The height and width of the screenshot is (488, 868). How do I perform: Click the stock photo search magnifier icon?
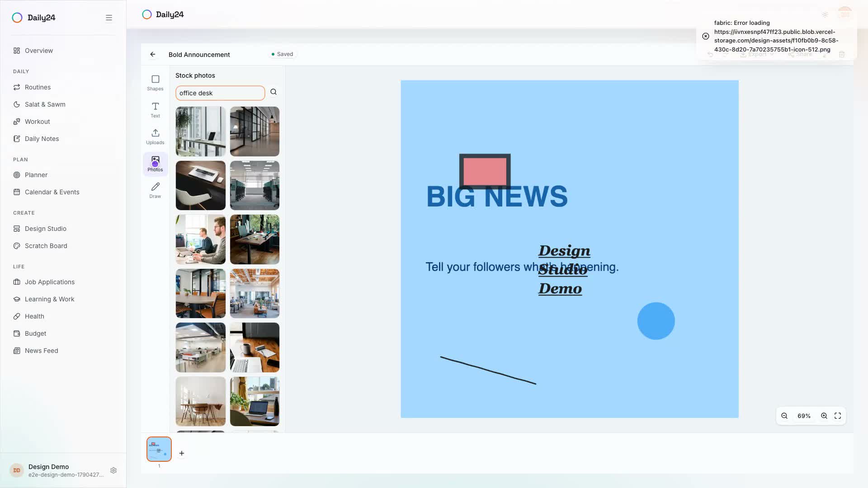(274, 92)
